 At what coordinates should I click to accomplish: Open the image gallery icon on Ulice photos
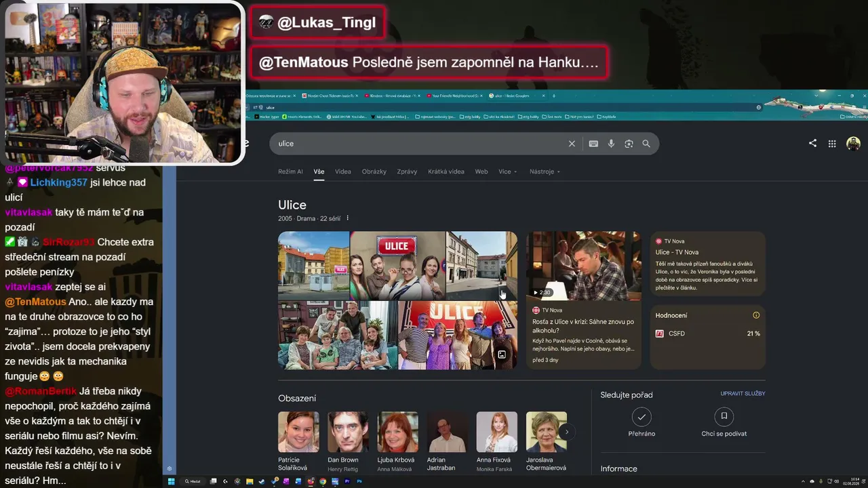[502, 354]
